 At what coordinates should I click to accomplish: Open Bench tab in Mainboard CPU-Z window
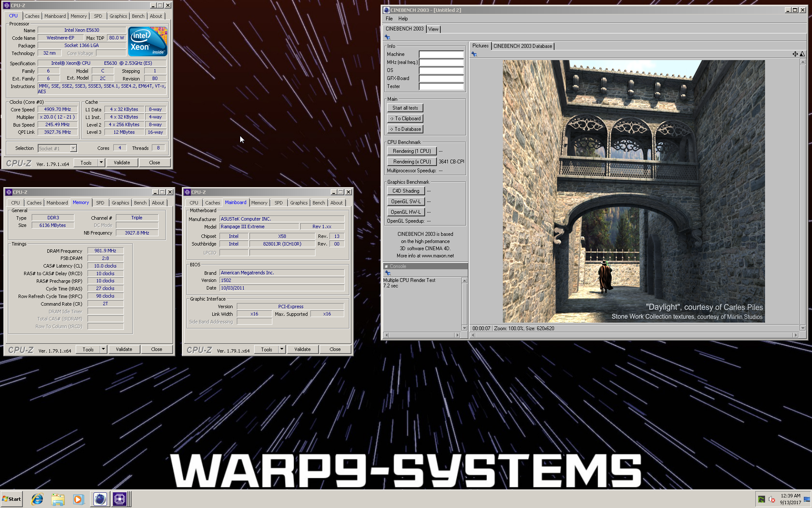point(319,203)
